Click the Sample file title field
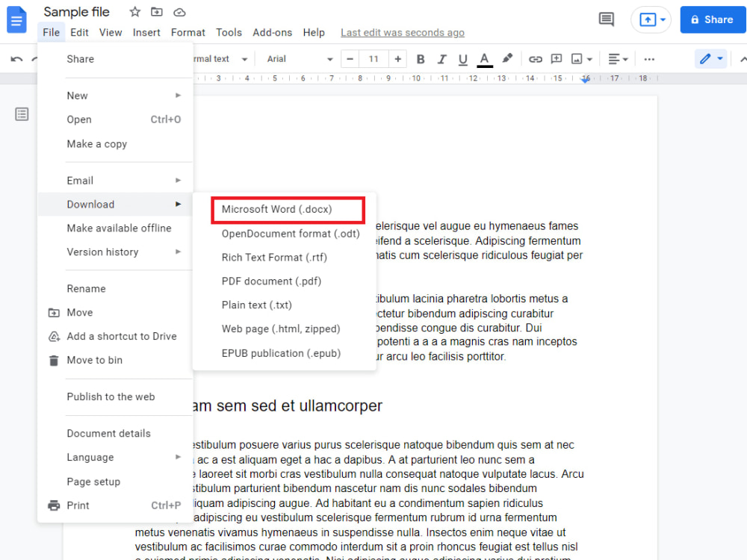747x560 pixels. click(77, 12)
